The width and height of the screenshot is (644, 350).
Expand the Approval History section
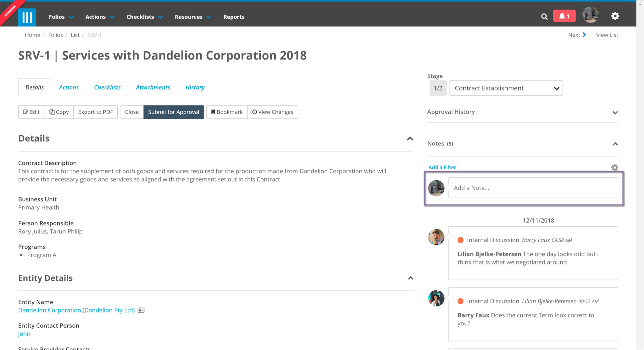(615, 112)
